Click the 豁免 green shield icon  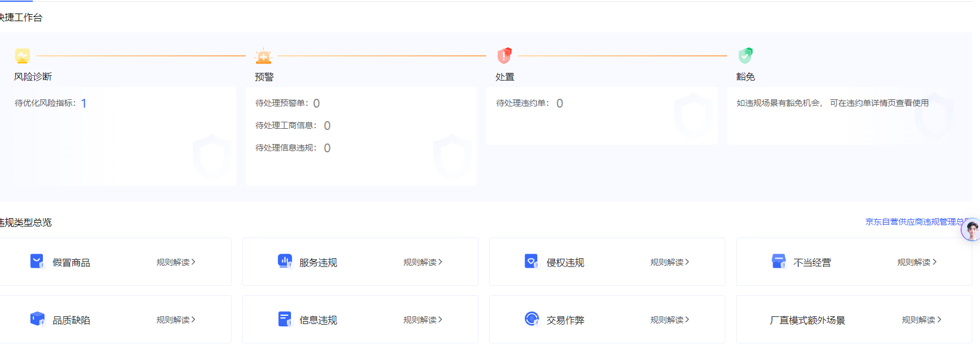745,56
